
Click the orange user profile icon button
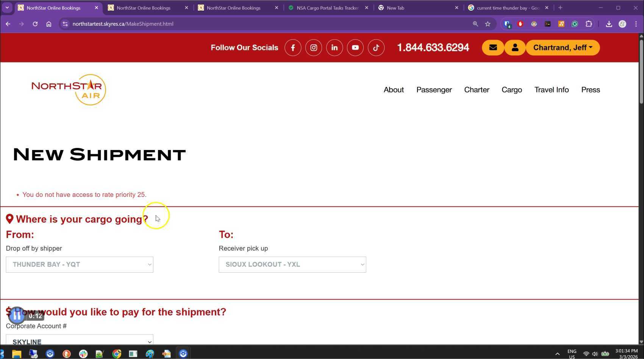[515, 48]
